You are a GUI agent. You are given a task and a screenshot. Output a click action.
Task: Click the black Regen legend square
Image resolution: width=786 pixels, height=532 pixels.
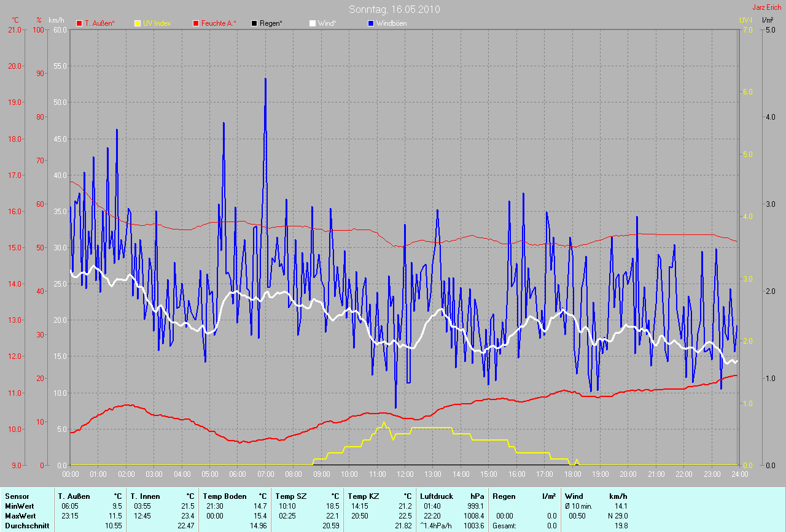(x=254, y=23)
